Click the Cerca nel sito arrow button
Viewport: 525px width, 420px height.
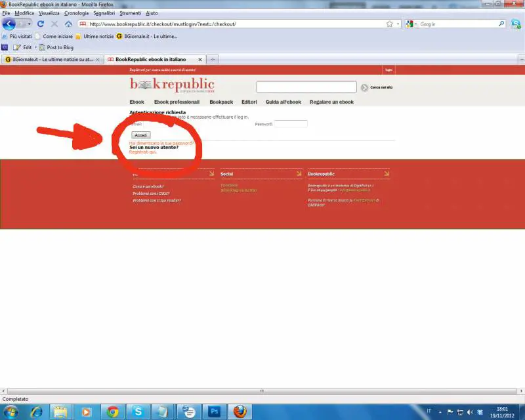364,87
